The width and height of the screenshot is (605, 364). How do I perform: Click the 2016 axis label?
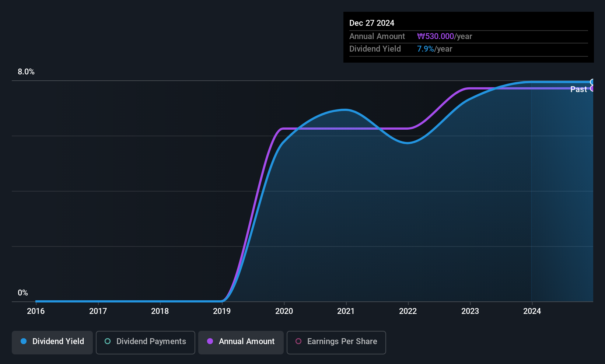36,311
